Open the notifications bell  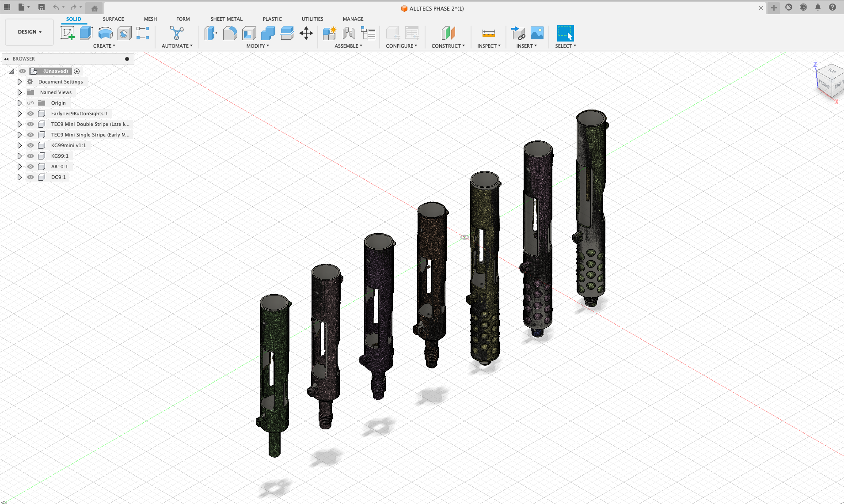818,8
